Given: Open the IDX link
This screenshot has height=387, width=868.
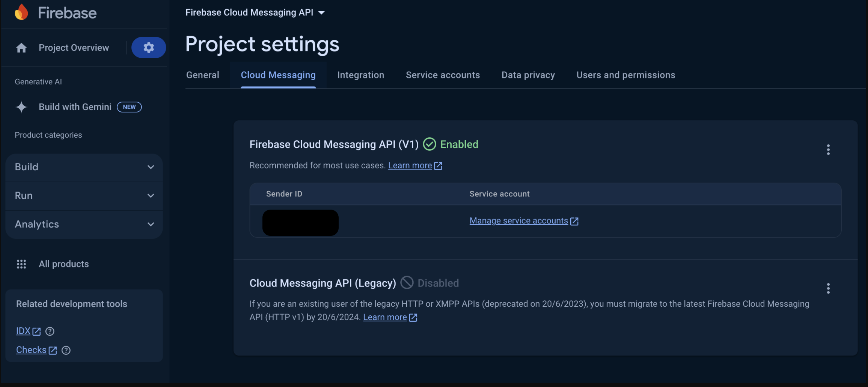Looking at the screenshot, I should point(23,331).
